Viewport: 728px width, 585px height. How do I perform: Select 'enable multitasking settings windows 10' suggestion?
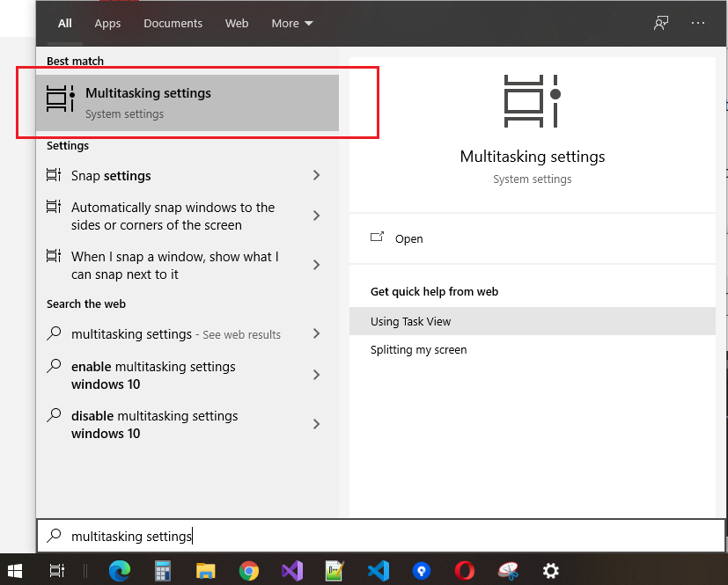[x=154, y=376]
